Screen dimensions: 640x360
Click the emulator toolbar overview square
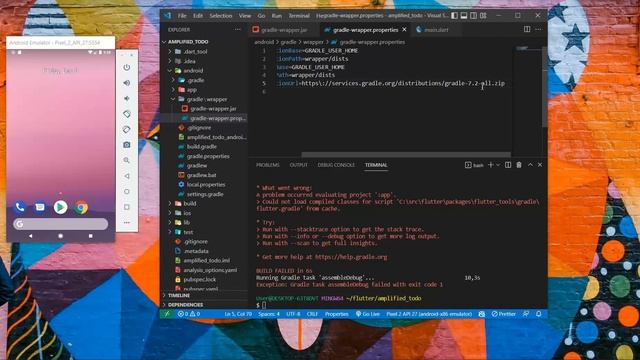[x=127, y=207]
